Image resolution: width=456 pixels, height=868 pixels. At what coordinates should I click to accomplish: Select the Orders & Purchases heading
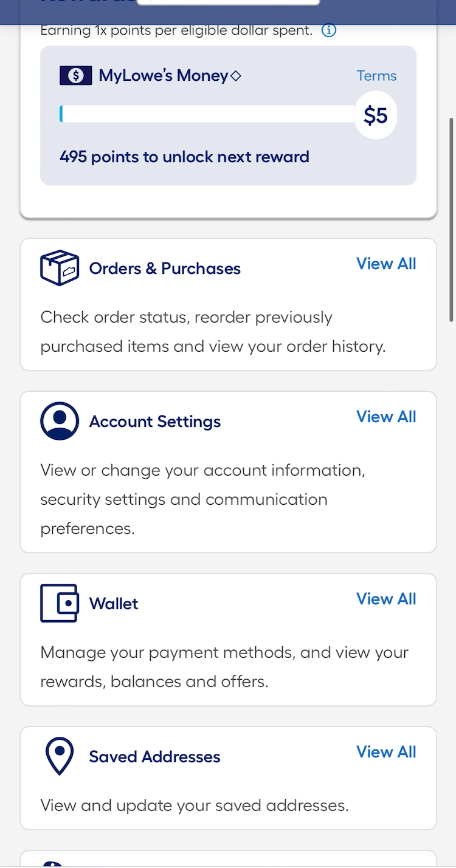point(165,268)
